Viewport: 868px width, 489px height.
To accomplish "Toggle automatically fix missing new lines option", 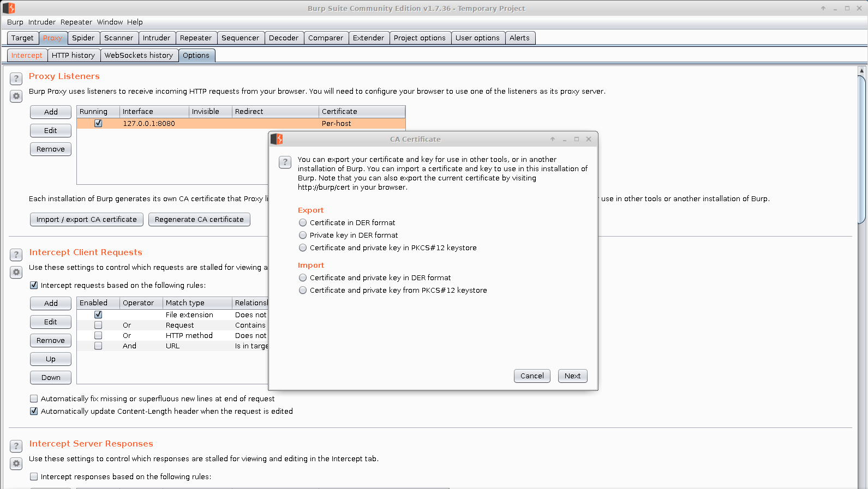I will click(x=34, y=399).
